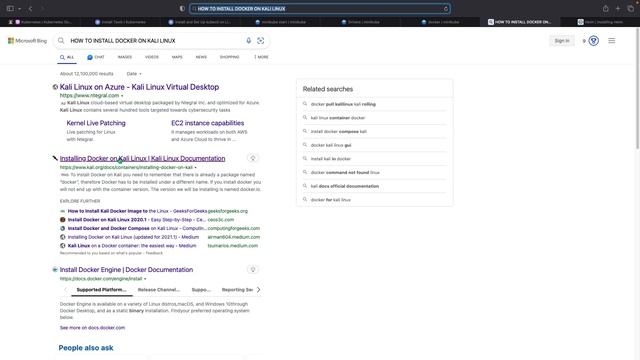Select the NEWS search tab
This screenshot has height=360, width=640.
[201, 57]
